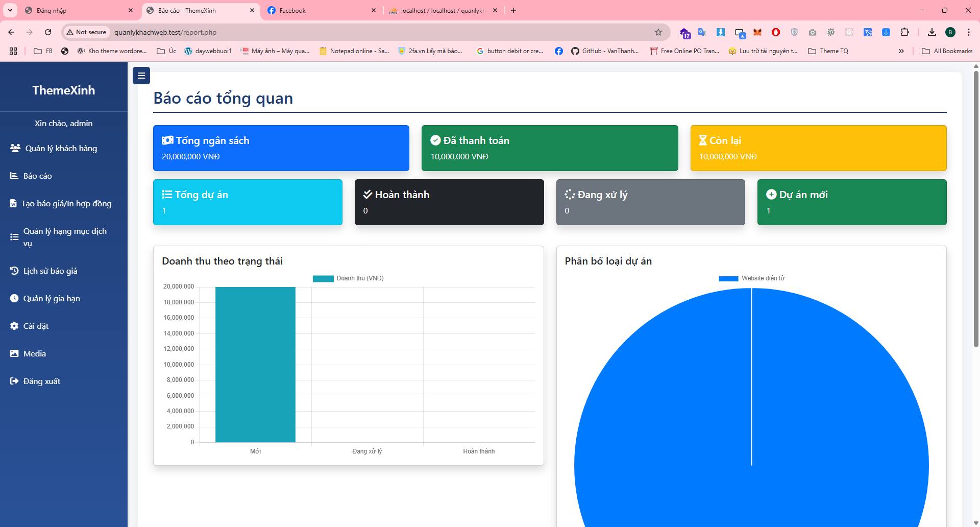
Task: Click the Cài đặt gear icon
Action: pos(14,326)
